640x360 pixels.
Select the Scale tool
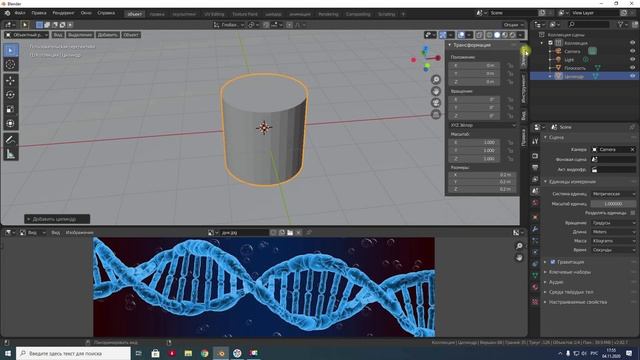[x=11, y=109]
